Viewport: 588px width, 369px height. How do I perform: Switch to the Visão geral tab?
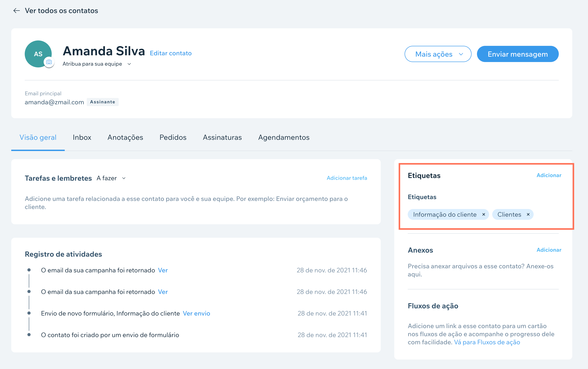38,137
